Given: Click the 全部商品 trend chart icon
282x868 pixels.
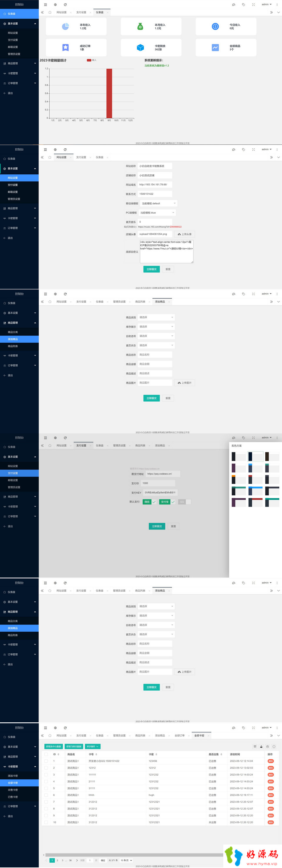Looking at the screenshot, I should [x=215, y=48].
